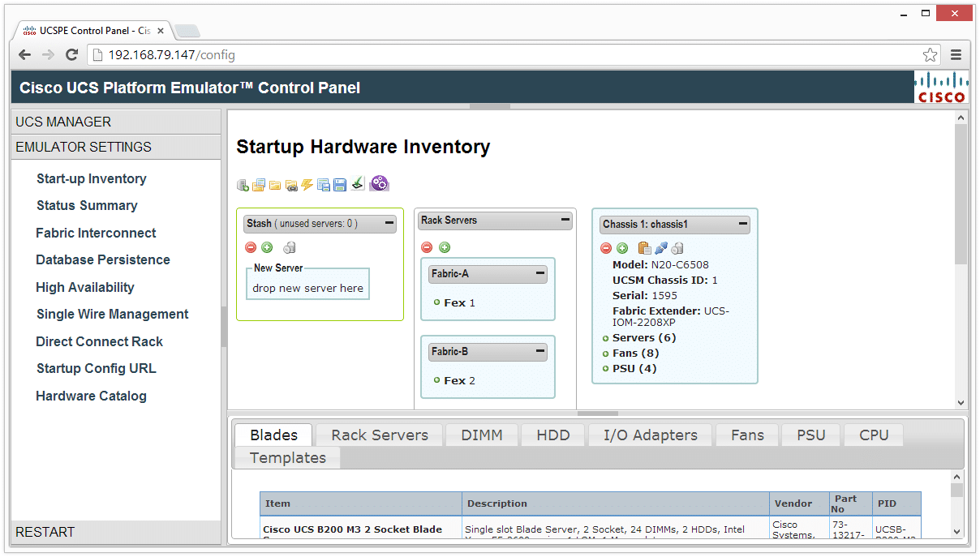Collapse the Fabric-A panel
Viewport: 980px width, 557px height.
pyautogui.click(x=540, y=274)
